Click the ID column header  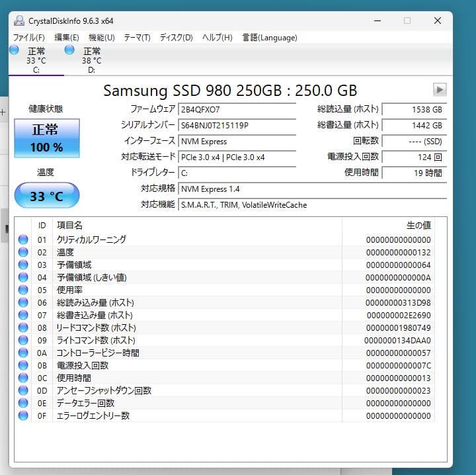(x=42, y=226)
